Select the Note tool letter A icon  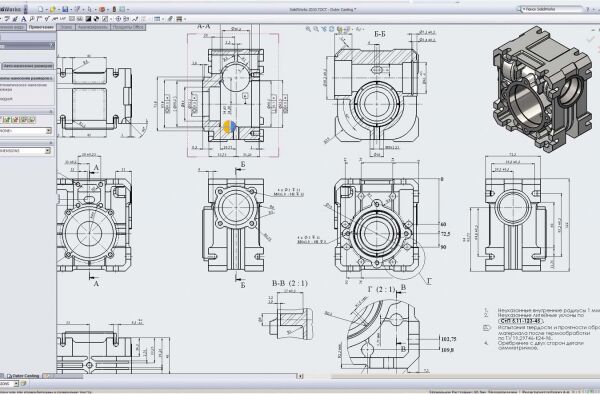(24, 19)
